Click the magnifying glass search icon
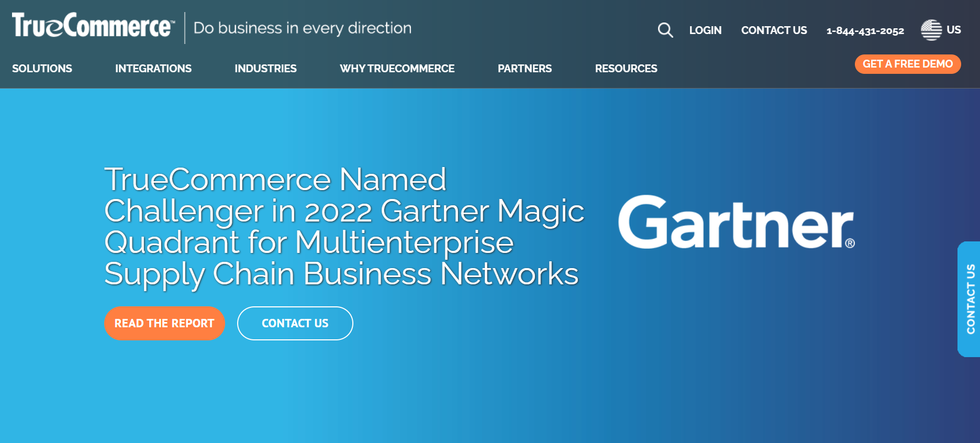This screenshot has width=980, height=443. coord(665,30)
